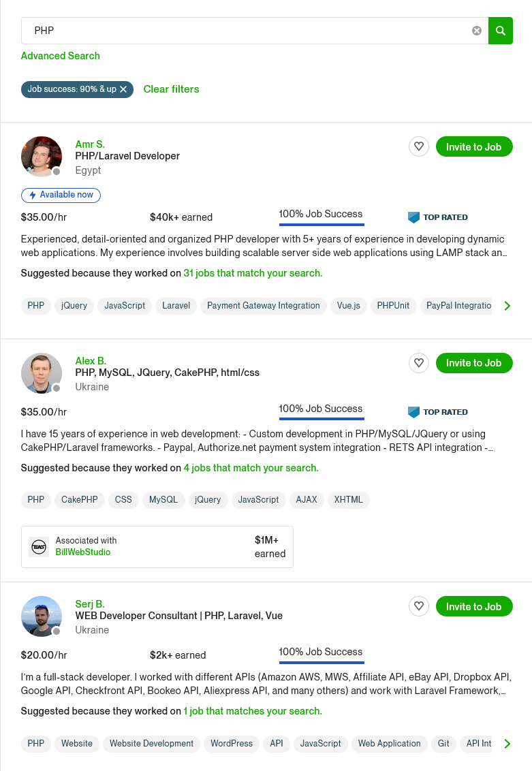Open Serj B.'s profile picture
Screen dimensions: 532x771
(41, 616)
